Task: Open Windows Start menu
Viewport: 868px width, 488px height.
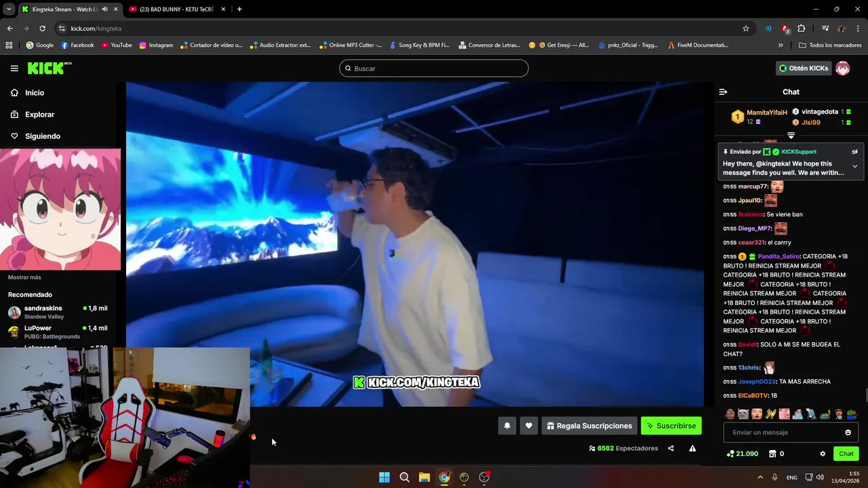Action: 384,477
